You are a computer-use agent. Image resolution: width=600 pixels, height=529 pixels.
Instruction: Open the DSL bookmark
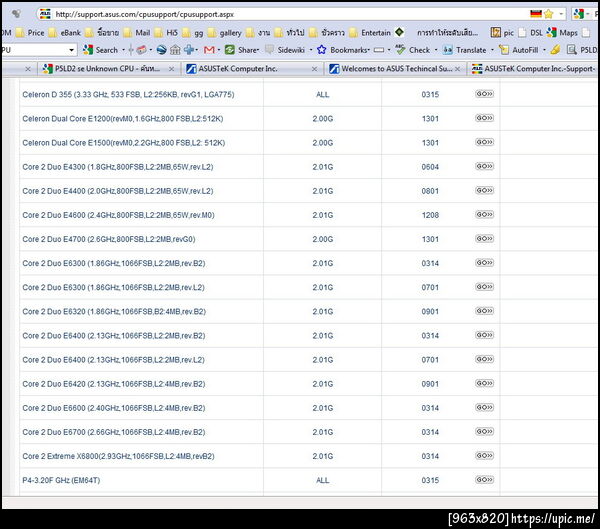(x=530, y=33)
